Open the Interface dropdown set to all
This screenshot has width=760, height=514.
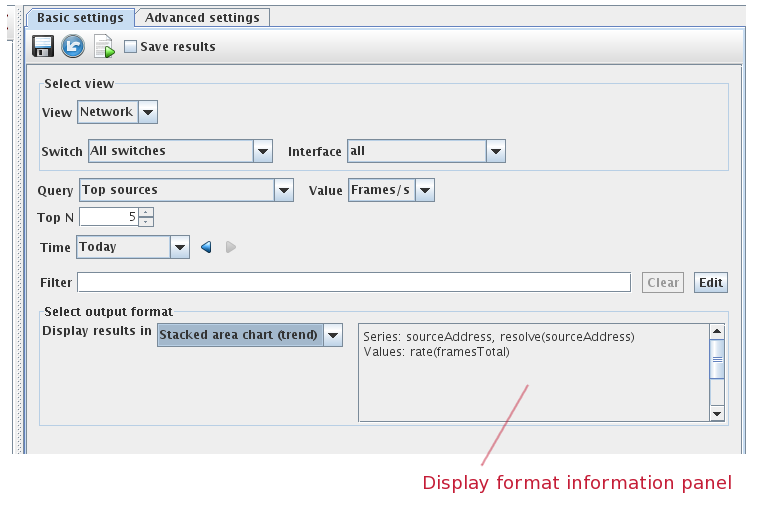(x=495, y=151)
